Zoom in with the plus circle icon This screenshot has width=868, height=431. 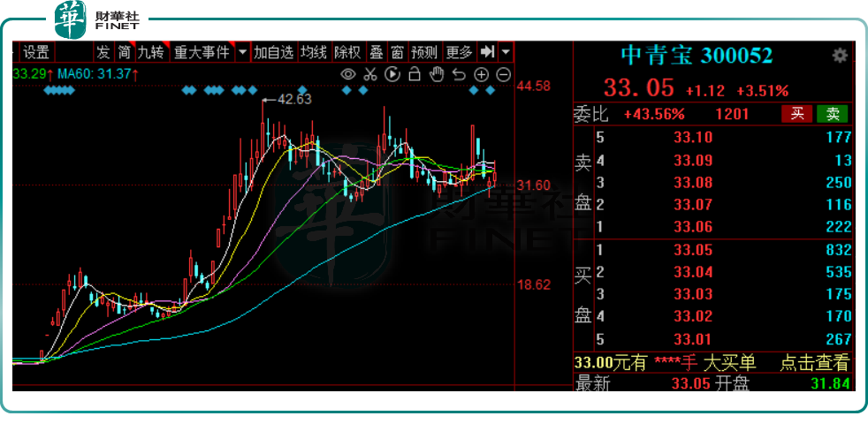coord(482,74)
